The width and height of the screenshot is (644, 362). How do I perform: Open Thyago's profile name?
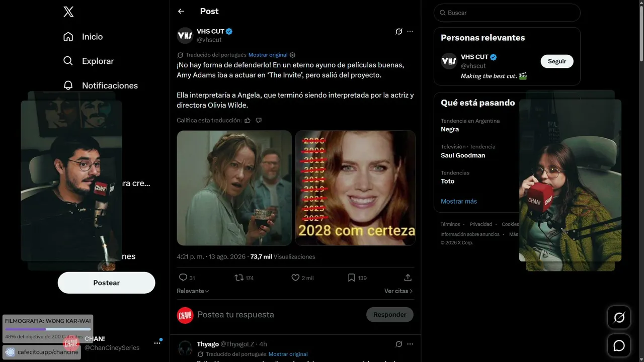pos(208,344)
